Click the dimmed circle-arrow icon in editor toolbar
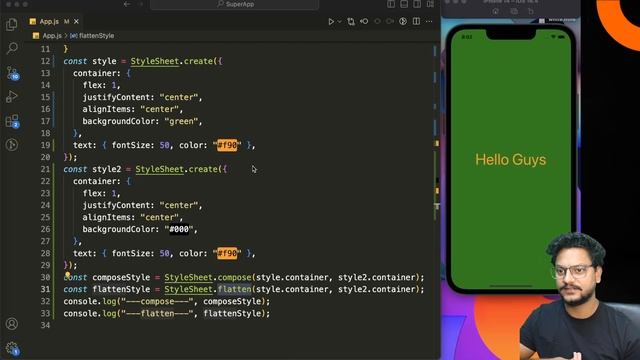This screenshot has height=360, width=640. click(390, 21)
